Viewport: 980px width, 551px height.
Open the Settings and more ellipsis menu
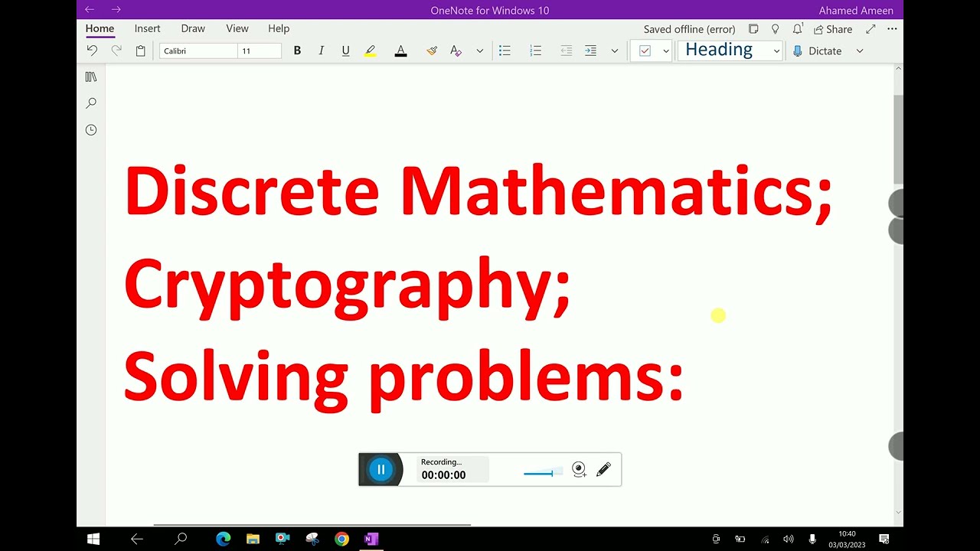pos(892,29)
